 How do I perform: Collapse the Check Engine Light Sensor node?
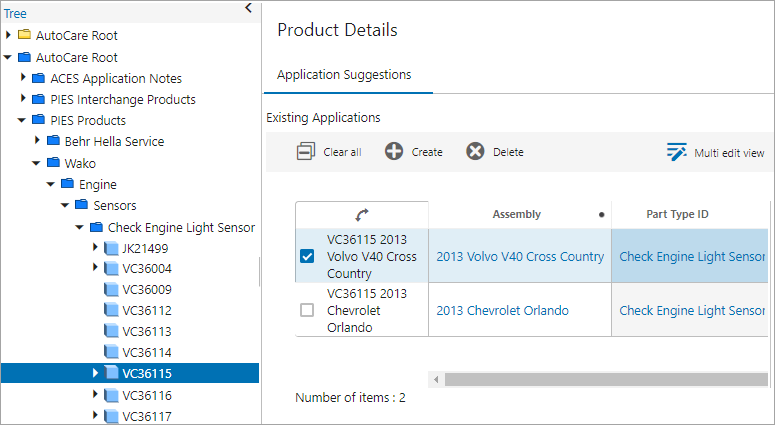coord(80,226)
